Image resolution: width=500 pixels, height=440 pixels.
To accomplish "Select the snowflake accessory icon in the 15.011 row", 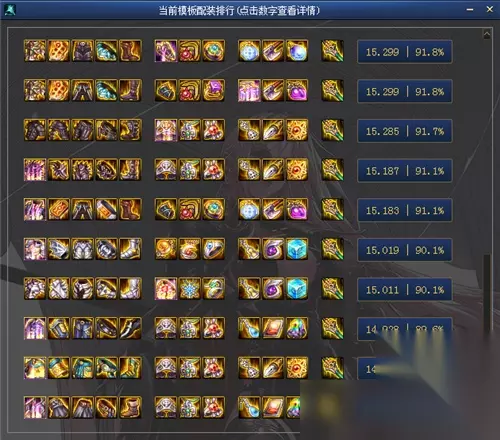I will pos(190,289).
